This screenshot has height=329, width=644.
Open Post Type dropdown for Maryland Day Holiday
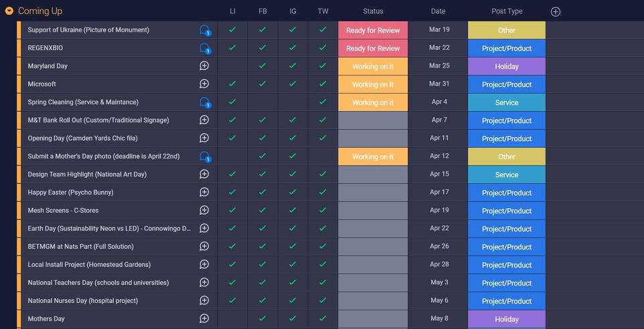(x=506, y=66)
